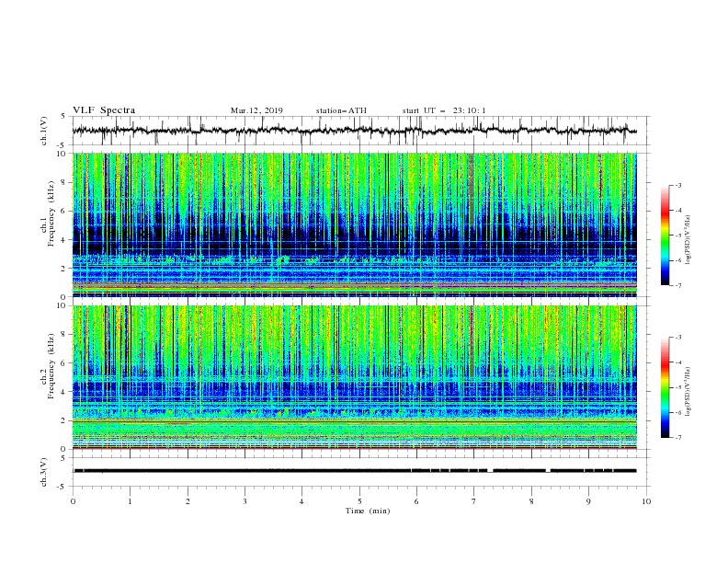Viewport: 728px width, 563px height.
Task: Click the ch.1 voltage waveform trace
Action: [x=354, y=131]
